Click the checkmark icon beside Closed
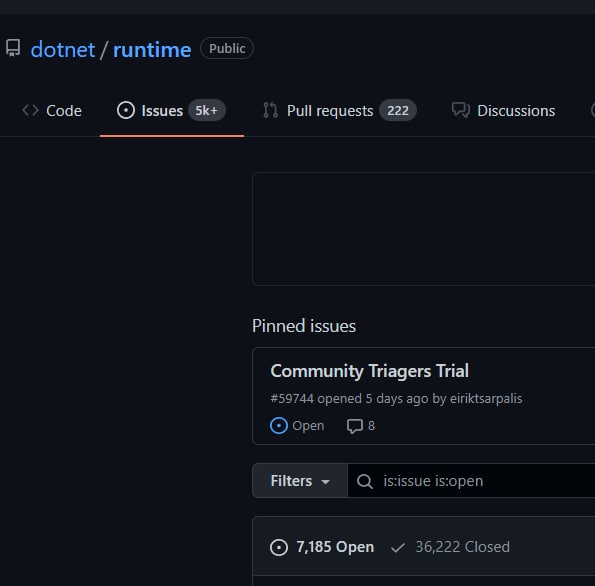 pyautogui.click(x=398, y=548)
